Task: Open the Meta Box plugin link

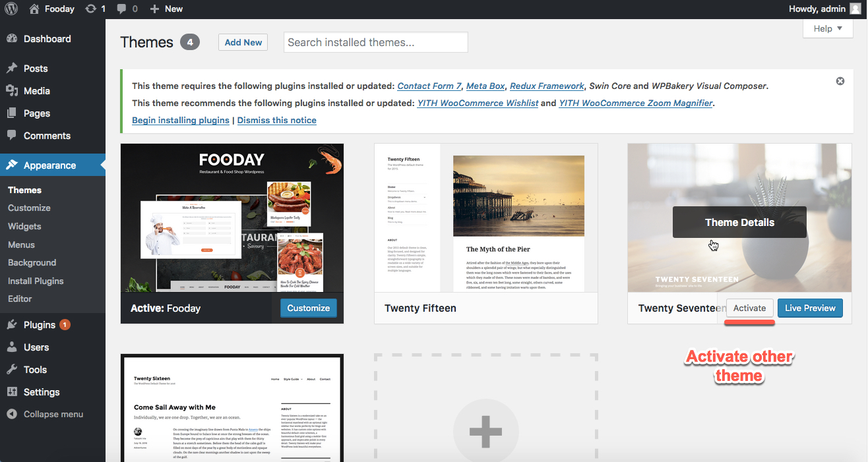Action: pos(485,86)
